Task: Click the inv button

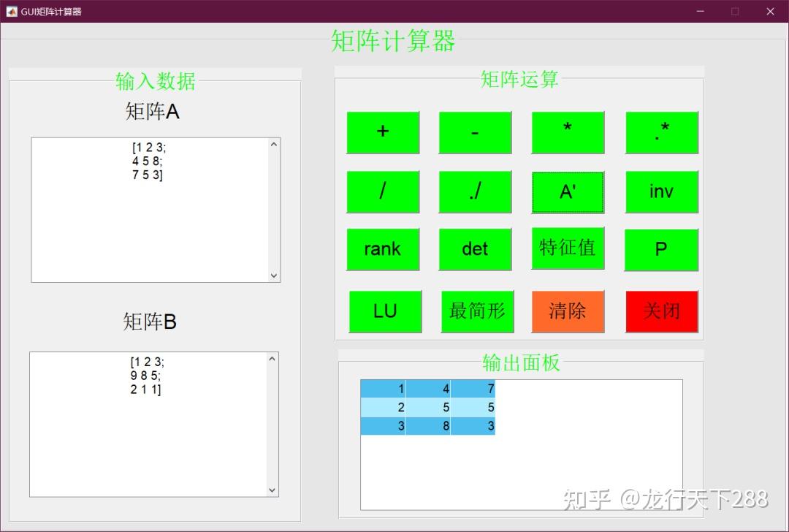Action: 662,191
